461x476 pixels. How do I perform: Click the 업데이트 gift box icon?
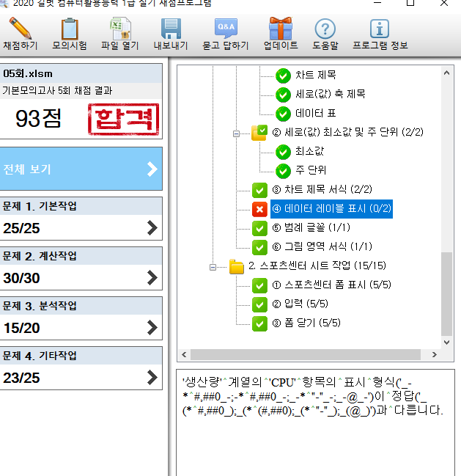coord(280,29)
